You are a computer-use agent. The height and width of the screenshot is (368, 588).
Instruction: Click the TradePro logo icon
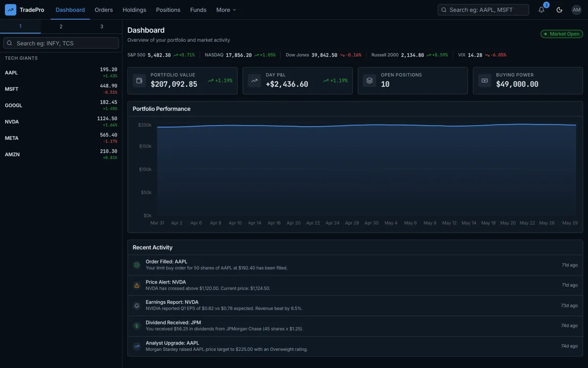point(10,10)
